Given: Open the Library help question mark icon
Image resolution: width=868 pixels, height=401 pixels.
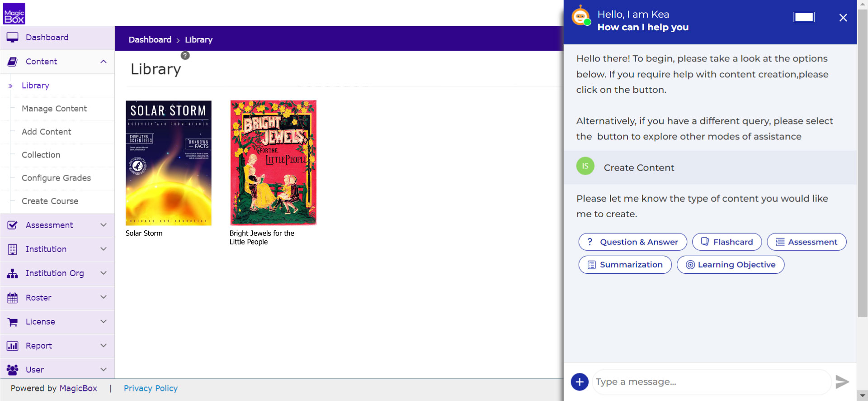Looking at the screenshot, I should (185, 56).
